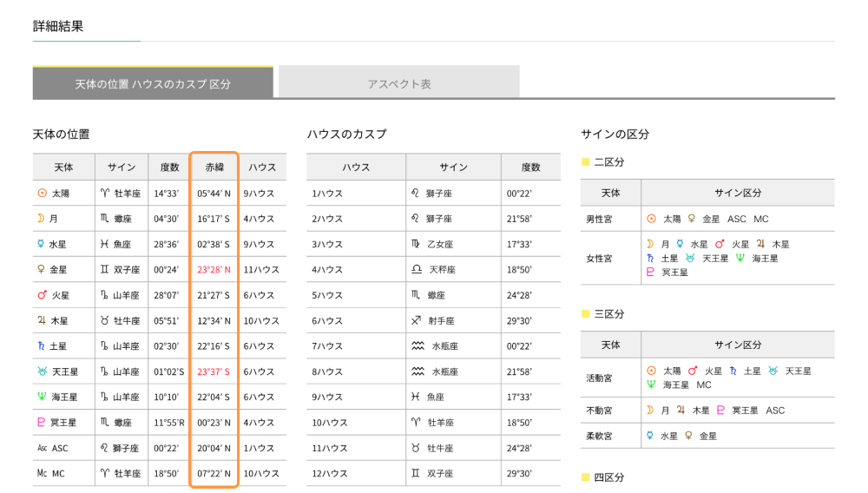Click the 獅子座 sign in the ASC row

click(x=126, y=448)
